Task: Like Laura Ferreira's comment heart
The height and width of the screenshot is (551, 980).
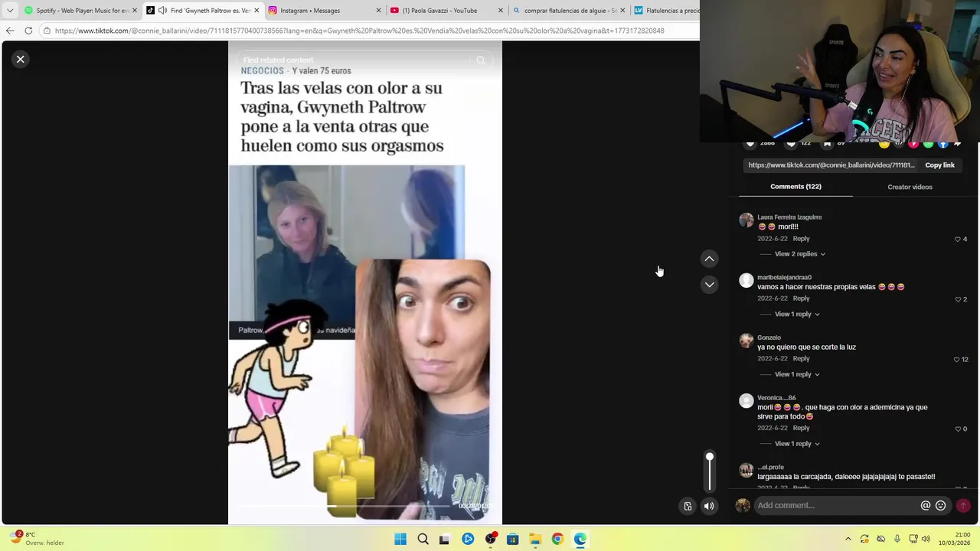Action: [957, 240]
